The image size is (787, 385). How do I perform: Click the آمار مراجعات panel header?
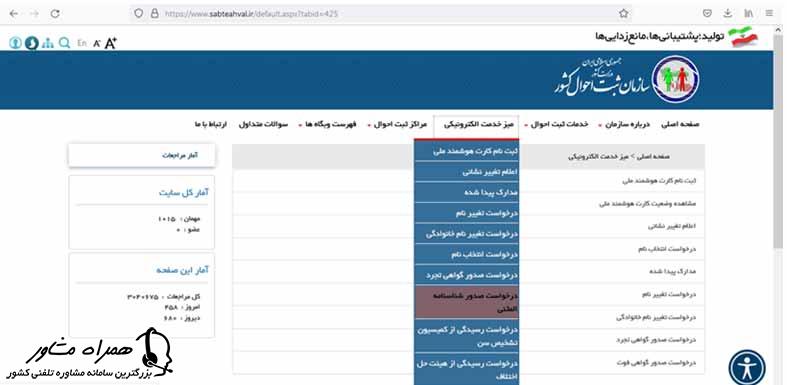click(142, 156)
